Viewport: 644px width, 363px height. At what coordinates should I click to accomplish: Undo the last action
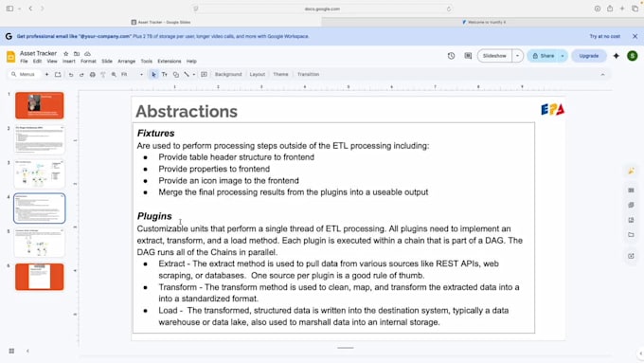point(71,75)
